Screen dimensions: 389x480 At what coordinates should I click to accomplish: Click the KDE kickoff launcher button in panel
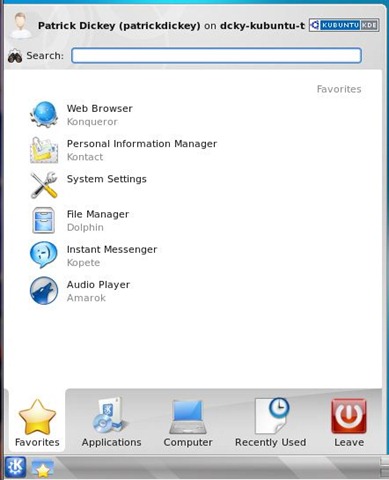coord(15,467)
